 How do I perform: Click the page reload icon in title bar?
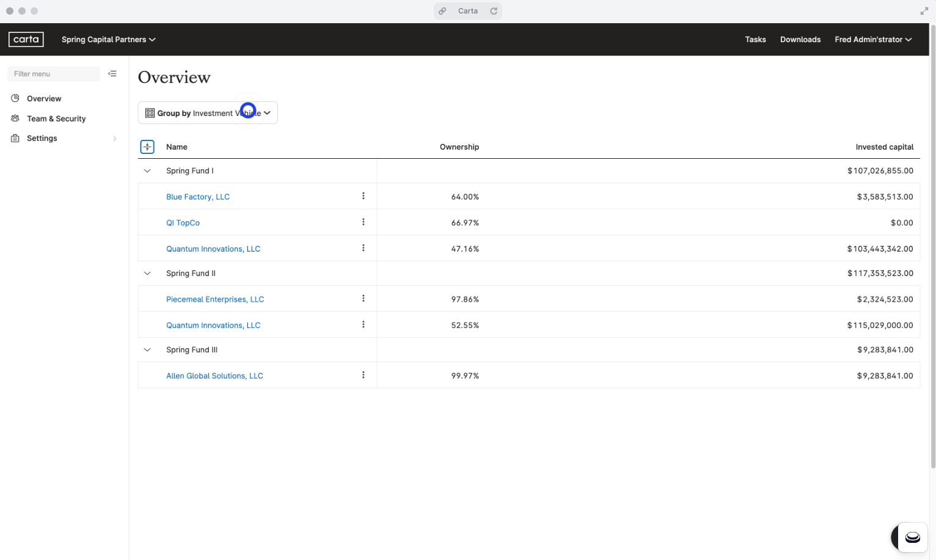coord(494,11)
